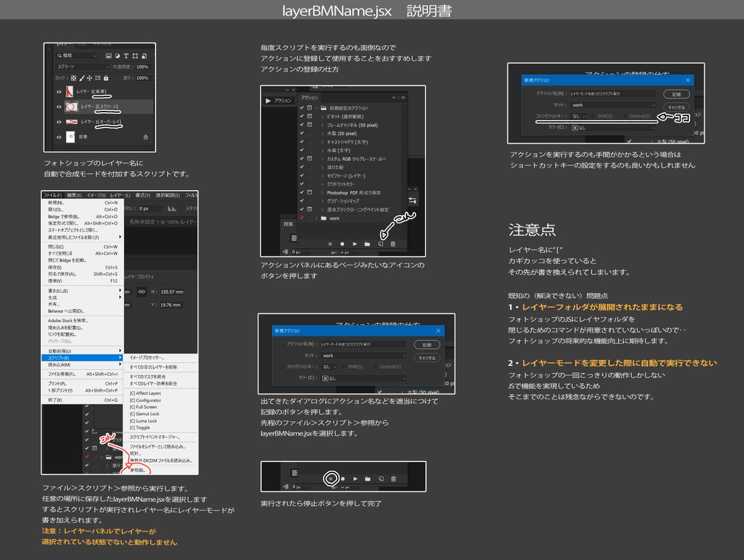
Task: Click the pixel layer filter icon in Layers panel
Action: [109, 56]
